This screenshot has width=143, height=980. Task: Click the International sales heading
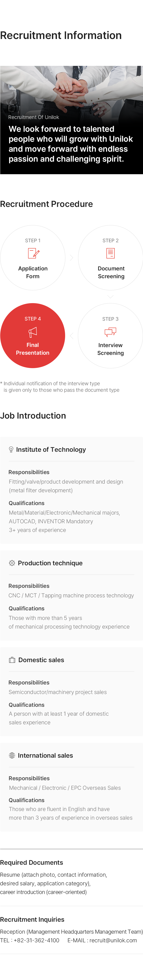(45, 755)
